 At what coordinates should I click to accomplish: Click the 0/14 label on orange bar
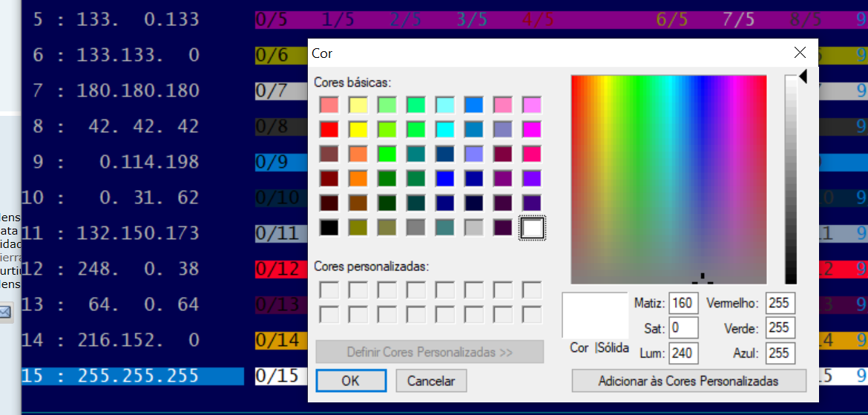278,341
